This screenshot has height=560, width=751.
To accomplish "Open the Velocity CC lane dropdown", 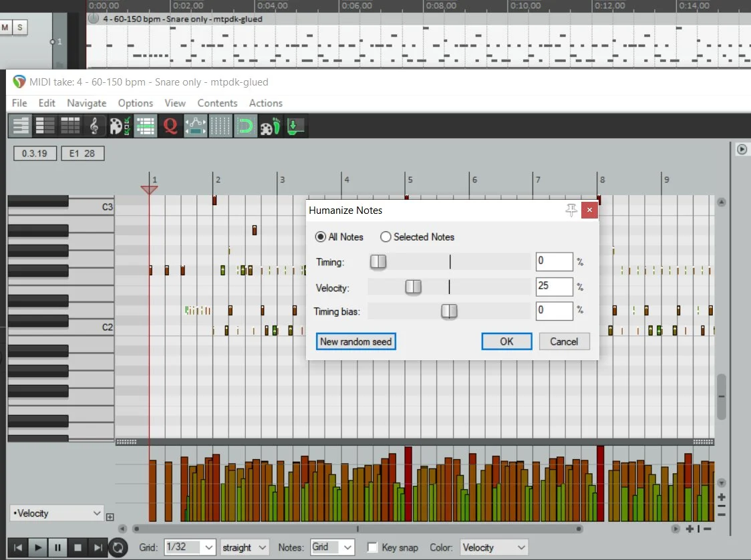I will [x=57, y=513].
